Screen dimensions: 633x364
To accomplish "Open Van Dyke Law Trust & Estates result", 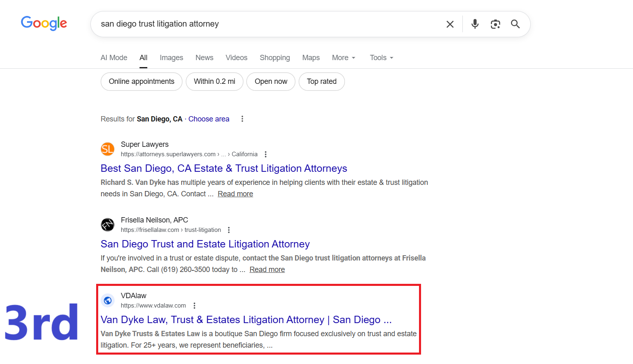I will point(246,320).
